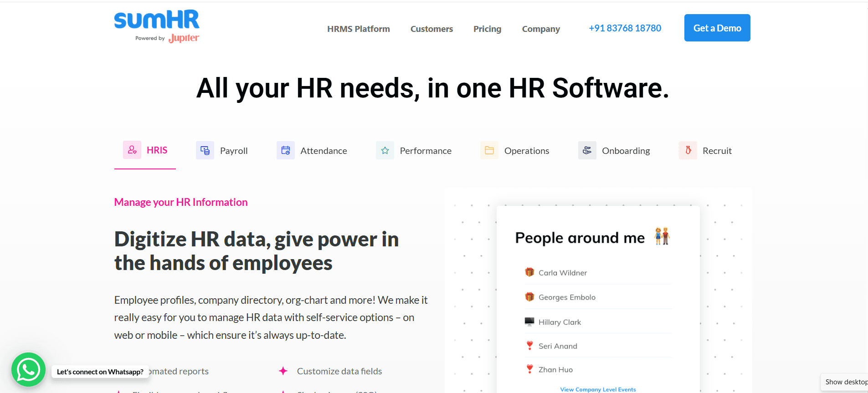868x393 pixels.
Task: Click the Payroll module icon
Action: 205,150
